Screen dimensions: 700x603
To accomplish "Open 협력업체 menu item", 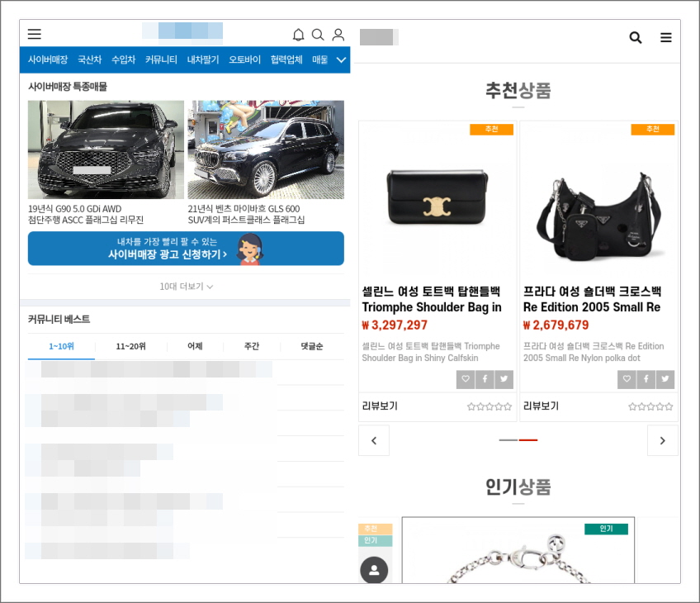I will (x=286, y=59).
